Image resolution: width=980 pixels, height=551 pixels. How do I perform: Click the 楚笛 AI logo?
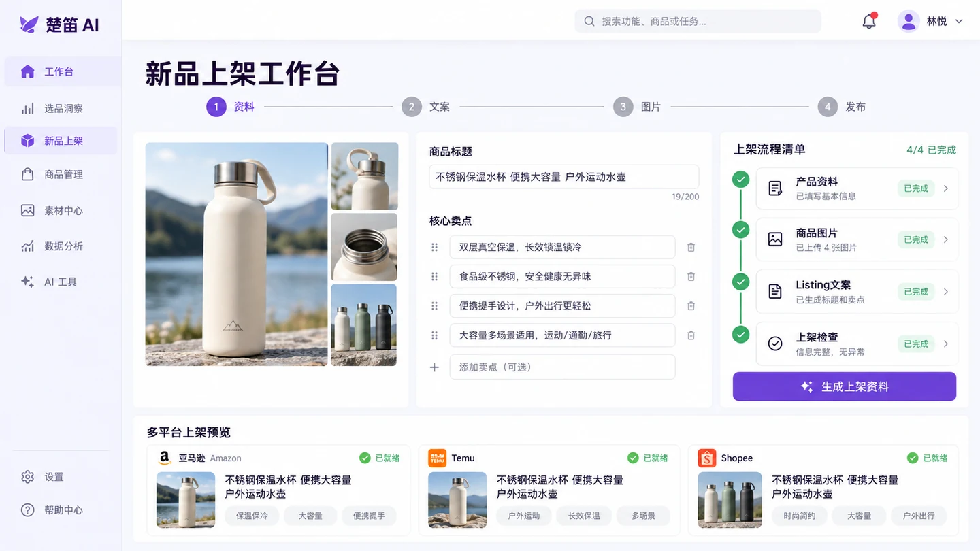60,24
